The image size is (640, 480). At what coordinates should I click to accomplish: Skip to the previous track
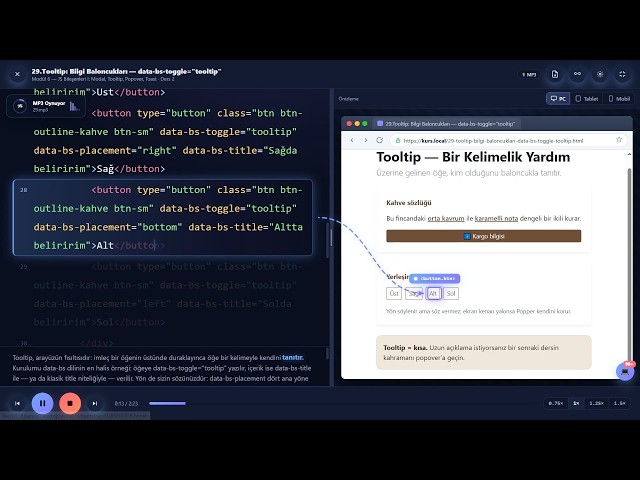pos(17,403)
